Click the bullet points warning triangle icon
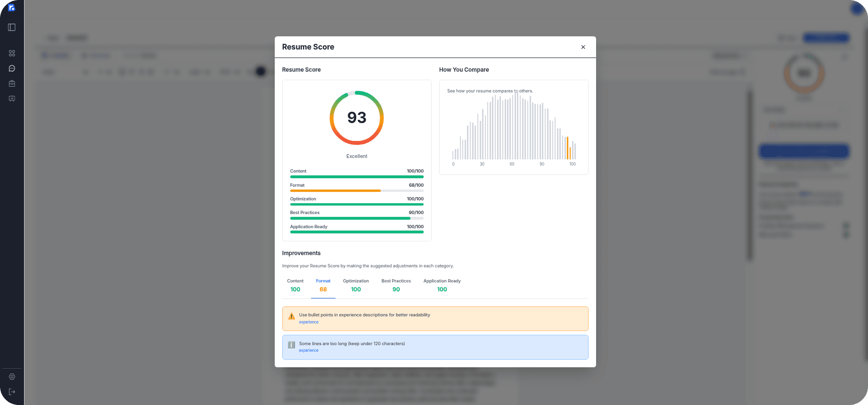Image resolution: width=868 pixels, height=405 pixels. [292, 316]
